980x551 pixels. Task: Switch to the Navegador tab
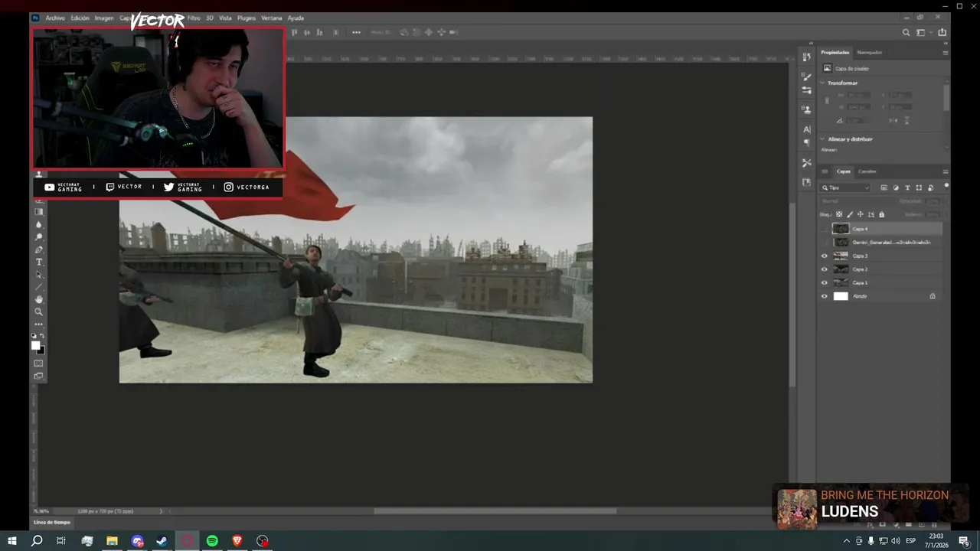pos(869,53)
